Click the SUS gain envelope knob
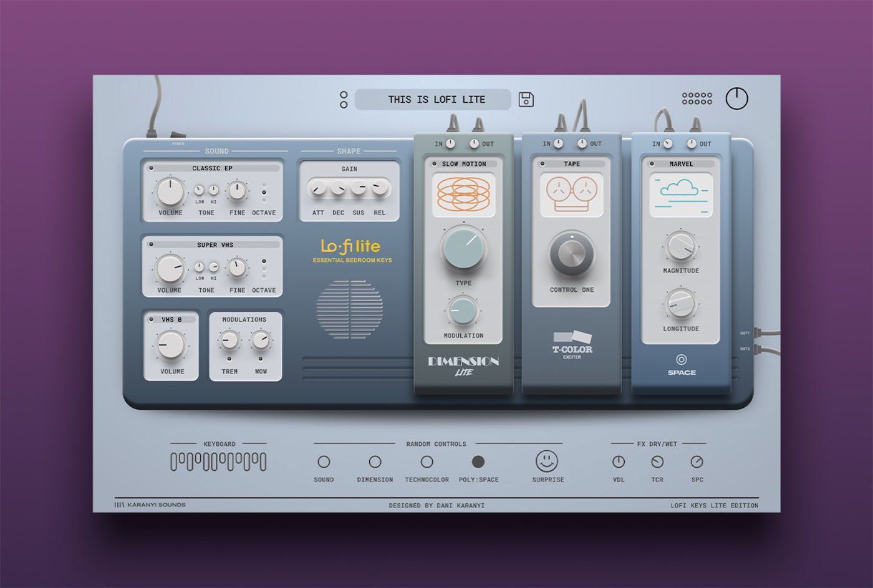Image resolution: width=873 pixels, height=588 pixels. click(359, 188)
